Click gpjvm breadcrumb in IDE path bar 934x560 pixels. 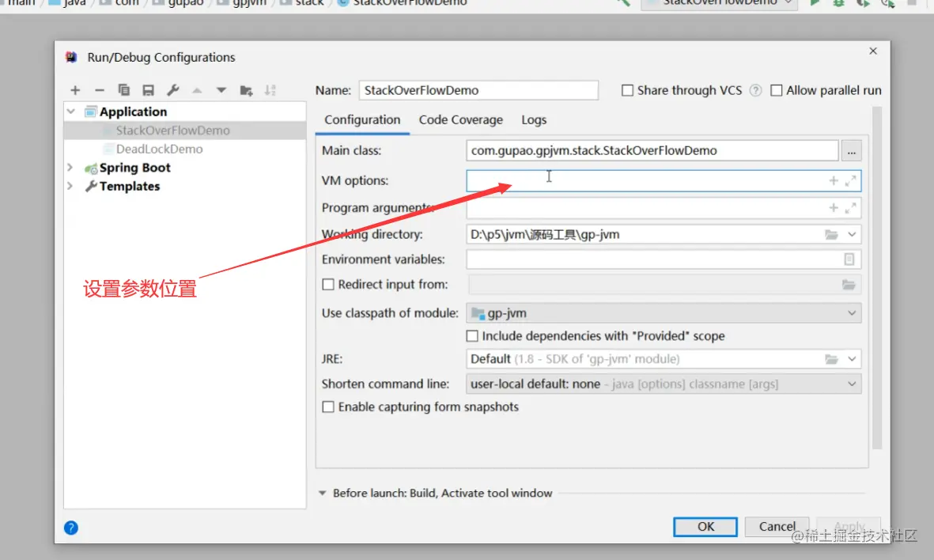250,3
